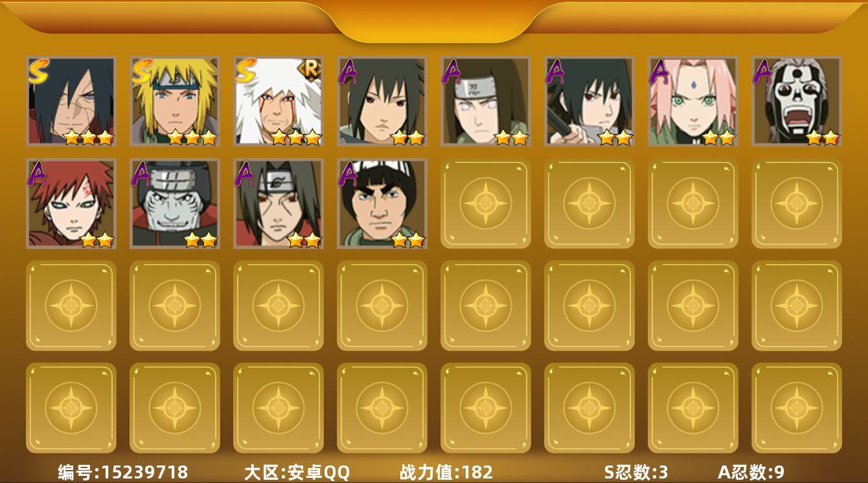The height and width of the screenshot is (483, 868).
Task: Choose the skull-masked A-rank ninja card
Action: point(797,100)
